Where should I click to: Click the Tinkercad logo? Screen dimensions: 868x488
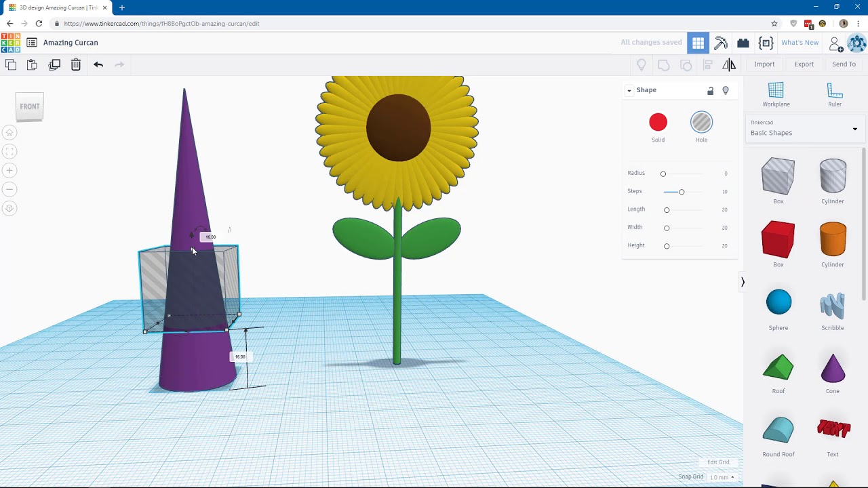[10, 43]
